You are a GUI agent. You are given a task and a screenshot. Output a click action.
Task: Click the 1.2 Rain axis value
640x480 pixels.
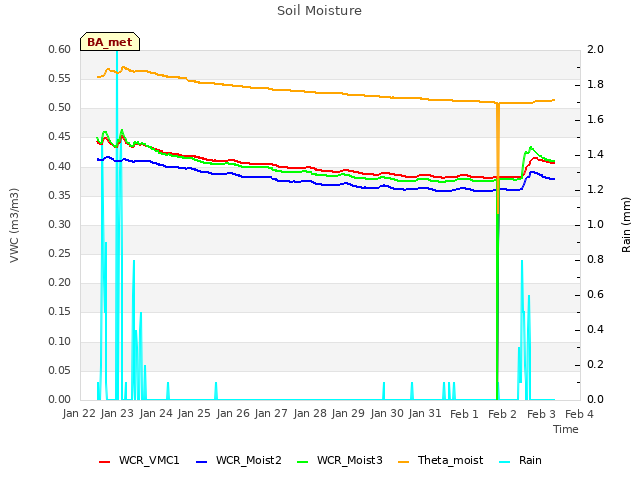click(x=596, y=190)
